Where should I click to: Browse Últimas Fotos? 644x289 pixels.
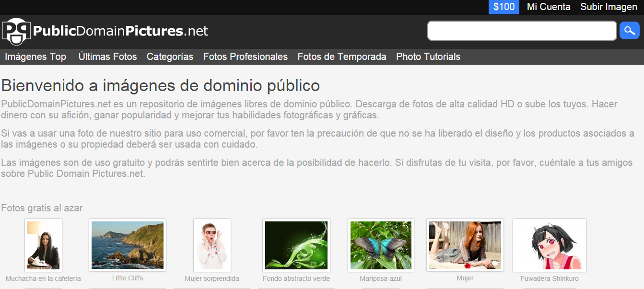click(x=107, y=57)
